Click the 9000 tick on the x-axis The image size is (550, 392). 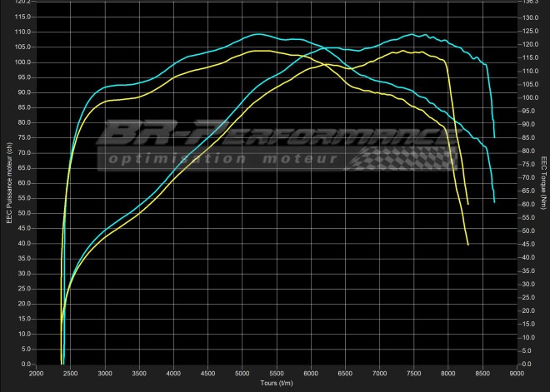pyautogui.click(x=517, y=374)
